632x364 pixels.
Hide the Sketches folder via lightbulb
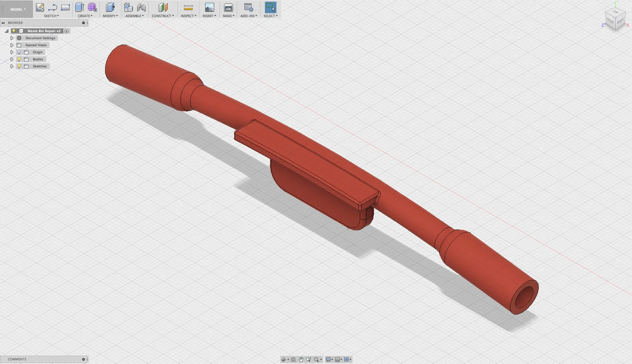click(19, 66)
